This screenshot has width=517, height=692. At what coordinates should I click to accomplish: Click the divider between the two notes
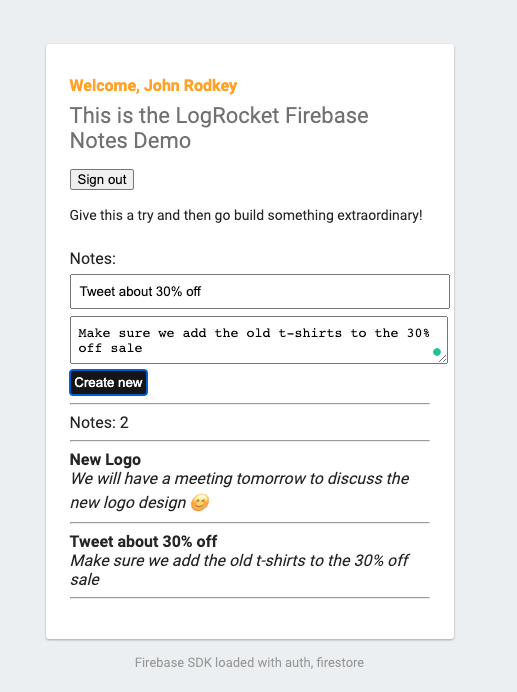point(249,523)
